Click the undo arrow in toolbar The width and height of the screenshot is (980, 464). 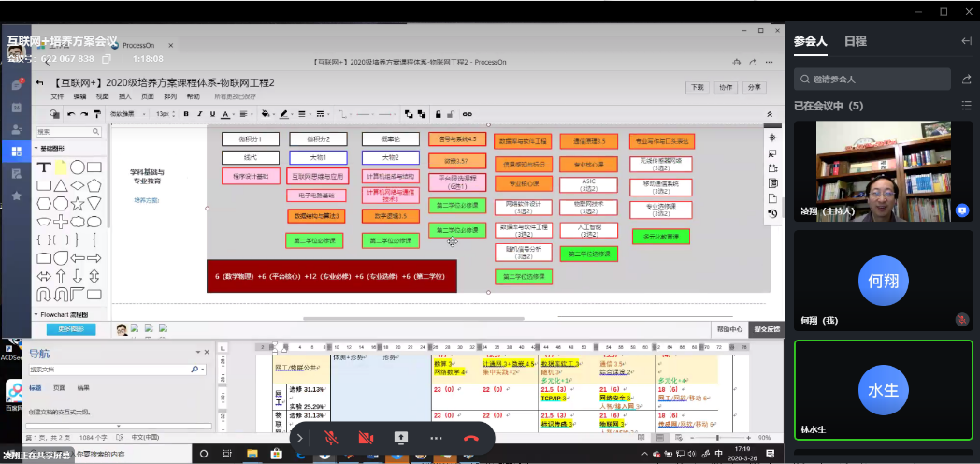click(71, 114)
